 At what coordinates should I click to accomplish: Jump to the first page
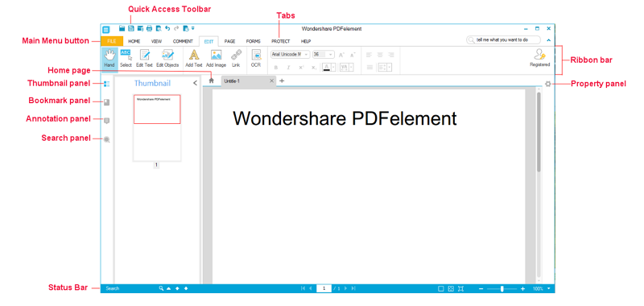click(x=303, y=289)
